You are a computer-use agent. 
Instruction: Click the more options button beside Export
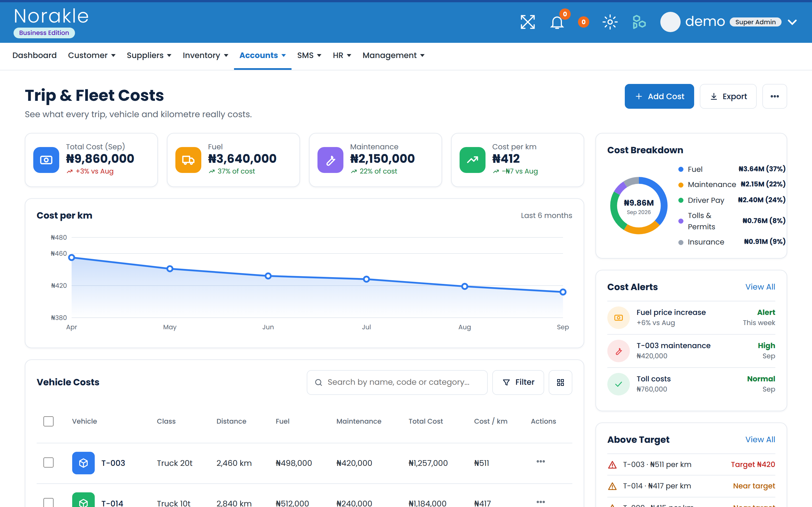point(775,96)
